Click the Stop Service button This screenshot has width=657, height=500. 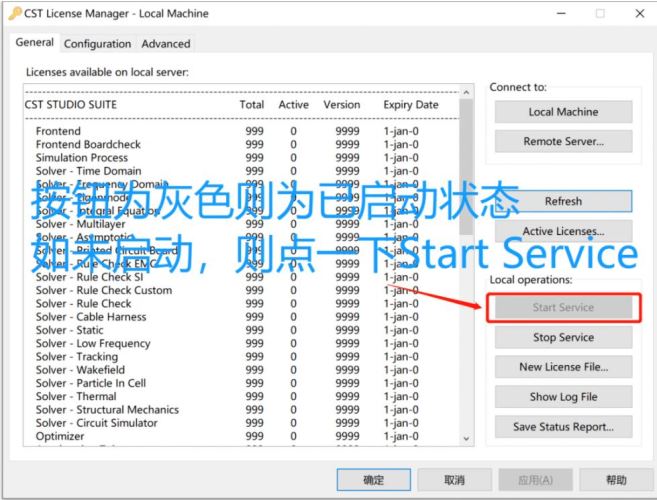(x=563, y=337)
